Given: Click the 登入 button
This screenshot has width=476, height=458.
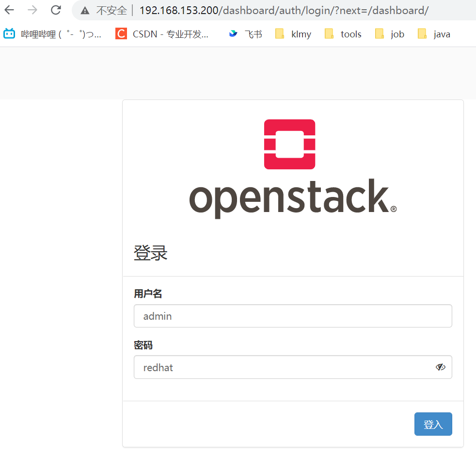Looking at the screenshot, I should 433,424.
